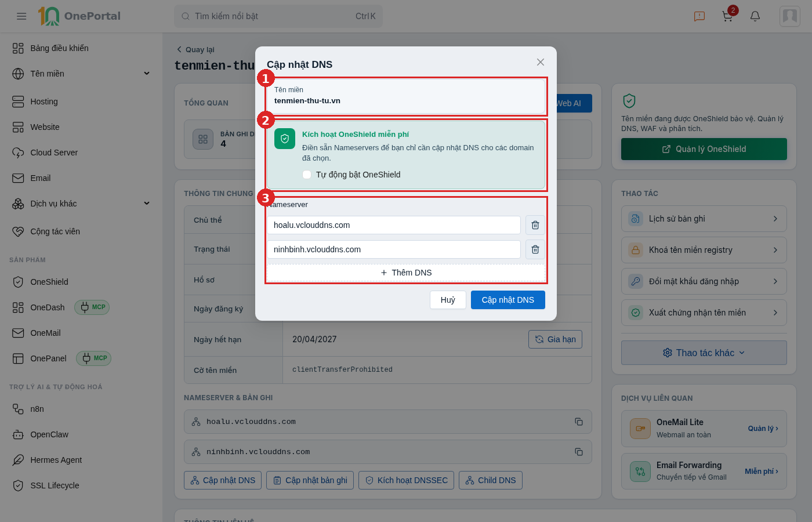
Task: Click Cập nhật DNS button below nameserver list
Action: click(x=223, y=480)
